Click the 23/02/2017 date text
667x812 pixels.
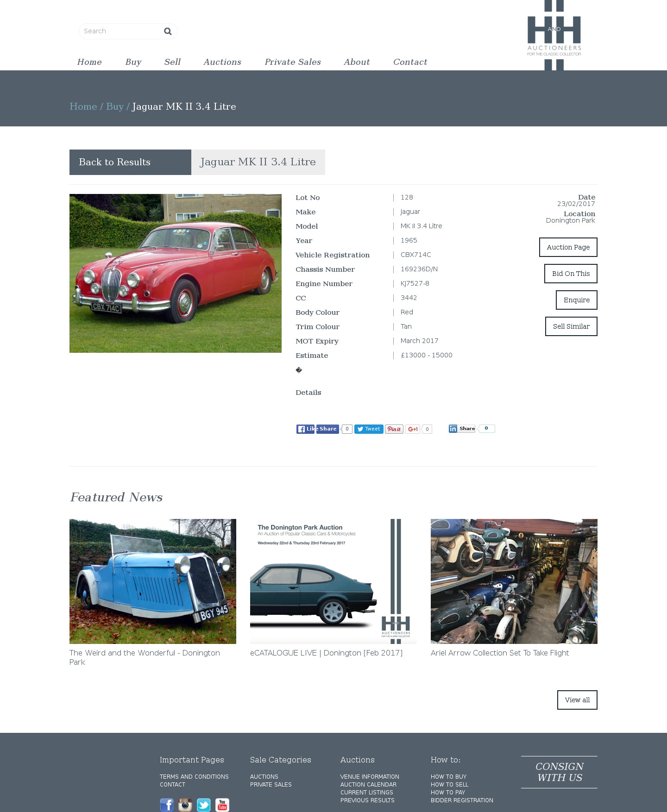[x=576, y=204]
